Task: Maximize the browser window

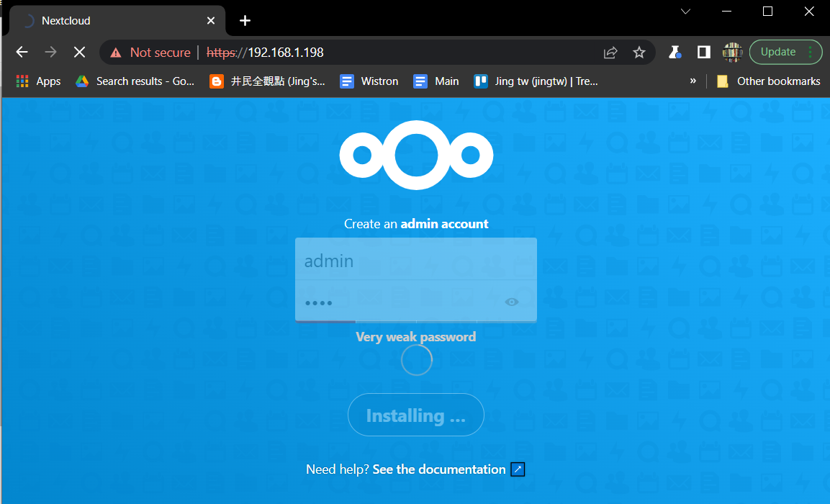Action: (x=767, y=11)
